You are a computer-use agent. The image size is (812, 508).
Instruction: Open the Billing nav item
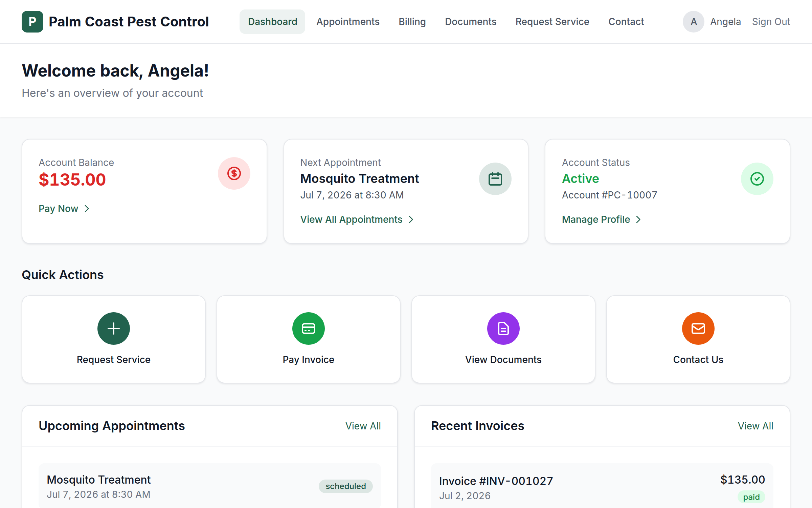(412, 22)
